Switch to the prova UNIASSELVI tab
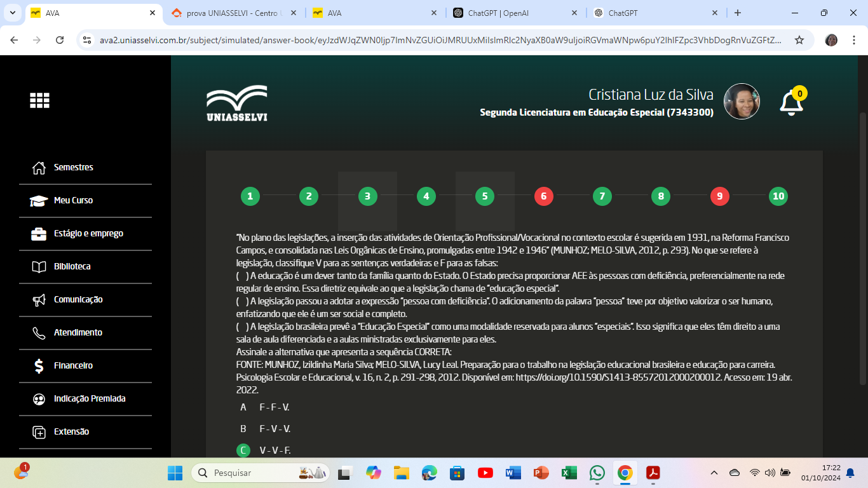 click(233, 13)
